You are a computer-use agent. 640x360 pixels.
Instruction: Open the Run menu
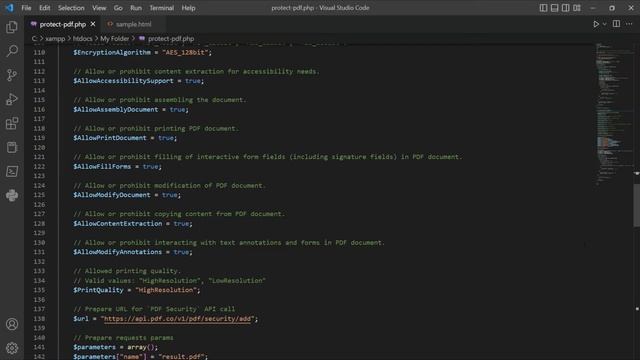coord(136,8)
